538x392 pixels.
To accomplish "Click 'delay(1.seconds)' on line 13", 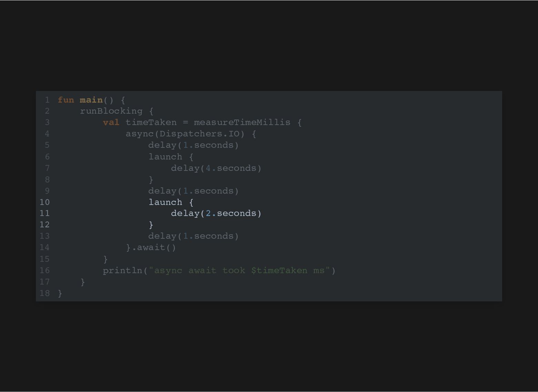I will pos(193,236).
